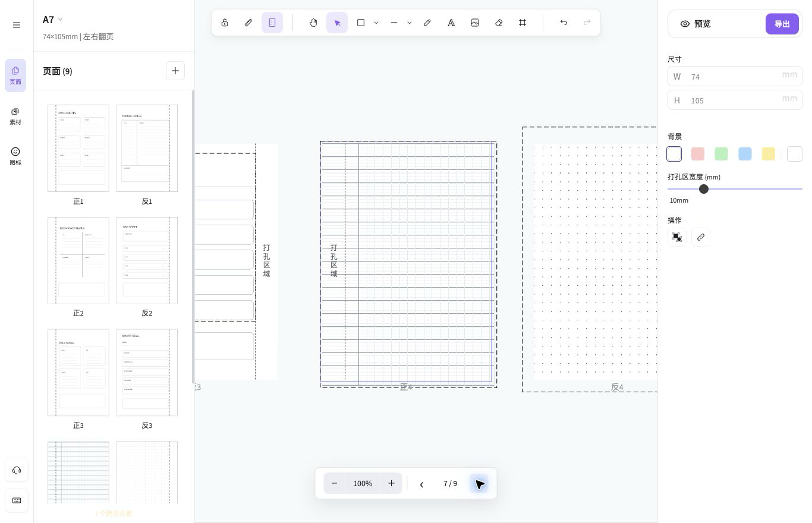The width and height of the screenshot is (812, 523).
Task: Select the Frame grid tool
Action: (x=523, y=23)
